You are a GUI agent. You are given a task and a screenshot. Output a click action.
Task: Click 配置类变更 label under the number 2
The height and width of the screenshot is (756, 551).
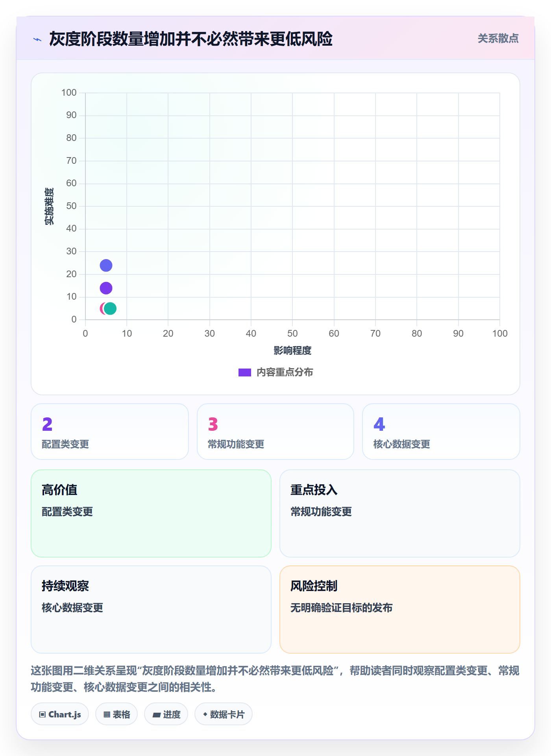click(x=65, y=444)
